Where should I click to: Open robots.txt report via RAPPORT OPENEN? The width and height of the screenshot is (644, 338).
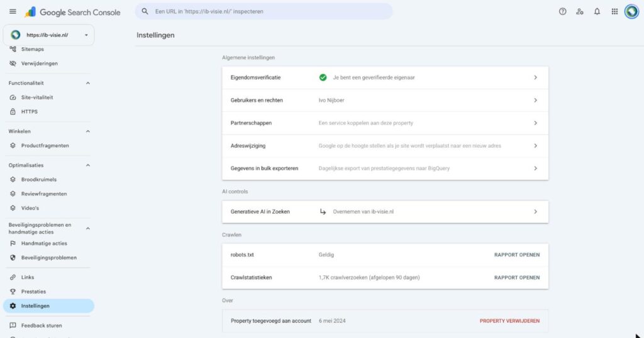click(x=517, y=255)
